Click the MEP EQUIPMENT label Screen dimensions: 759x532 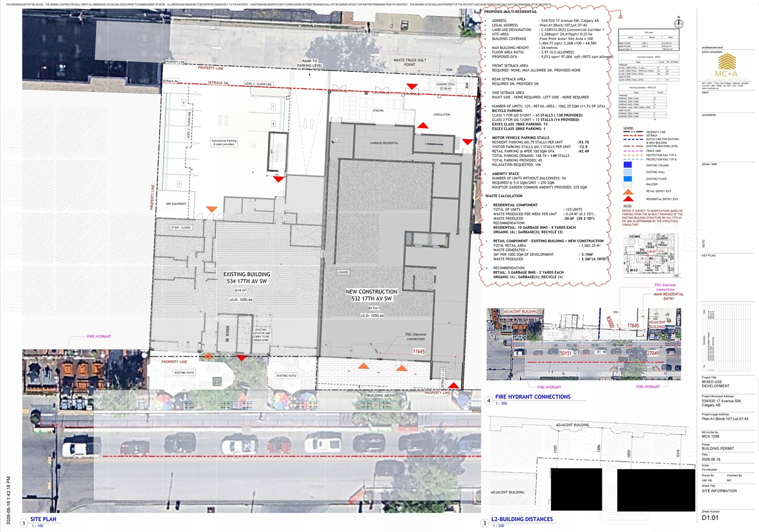[176, 204]
